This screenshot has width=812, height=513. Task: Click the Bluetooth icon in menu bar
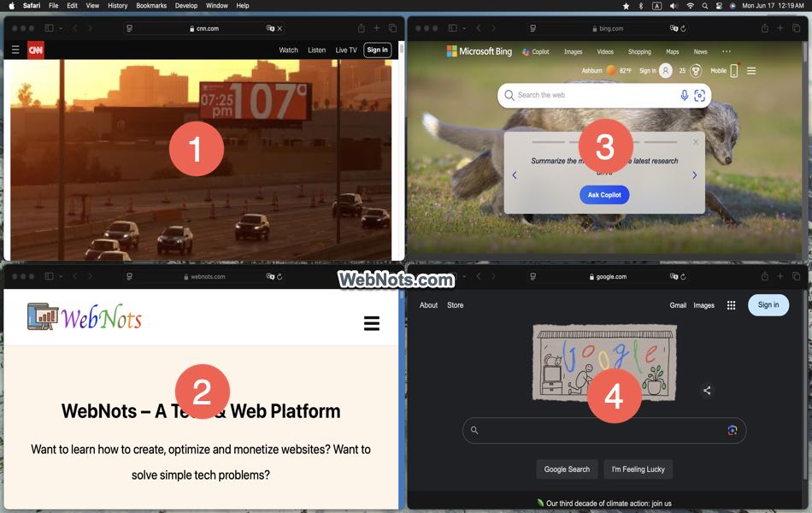point(640,6)
